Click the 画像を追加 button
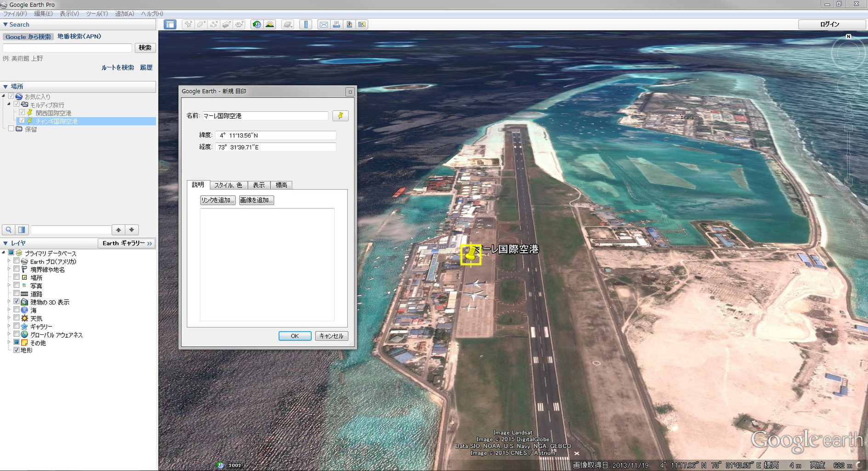The height and width of the screenshot is (471, 868). pyautogui.click(x=257, y=200)
